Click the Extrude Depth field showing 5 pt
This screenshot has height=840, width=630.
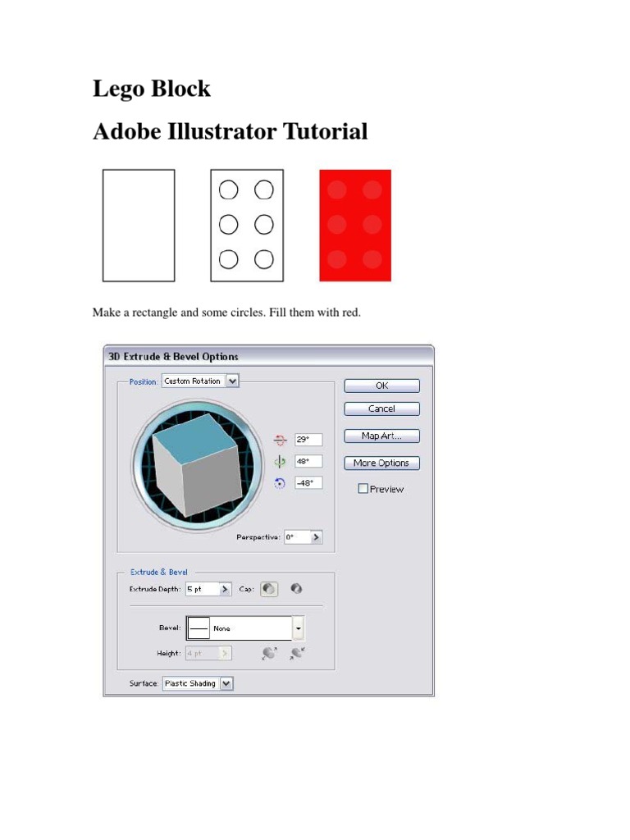pyautogui.click(x=202, y=589)
